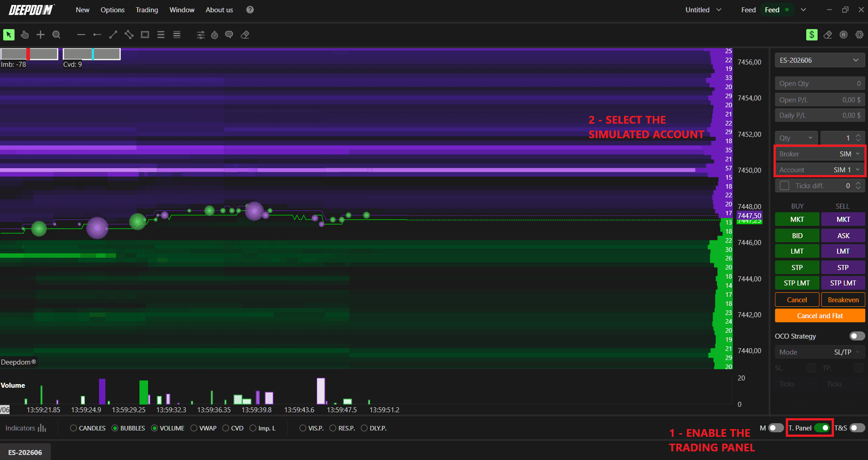This screenshot has height=460, width=868.
Task: Select the trend line tool
Action: point(113,35)
